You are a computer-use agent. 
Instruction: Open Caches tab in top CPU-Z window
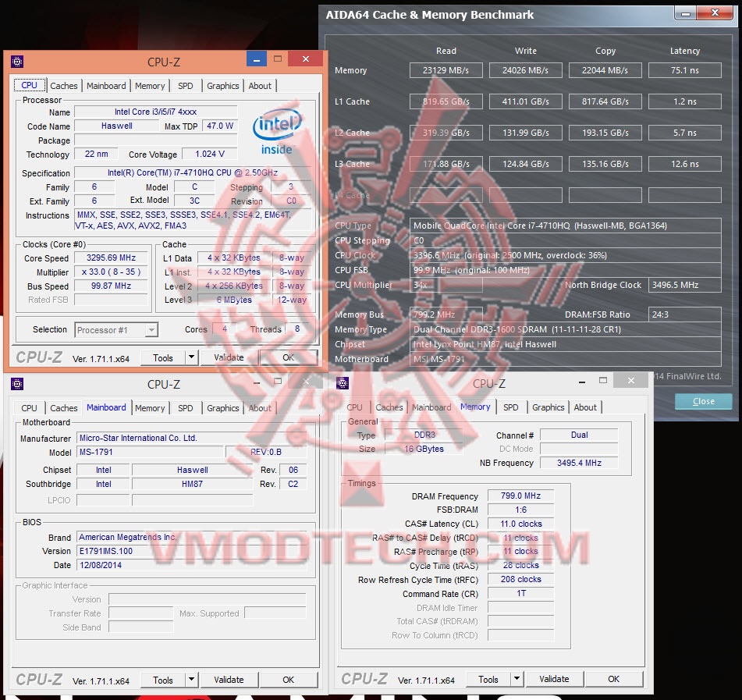64,86
